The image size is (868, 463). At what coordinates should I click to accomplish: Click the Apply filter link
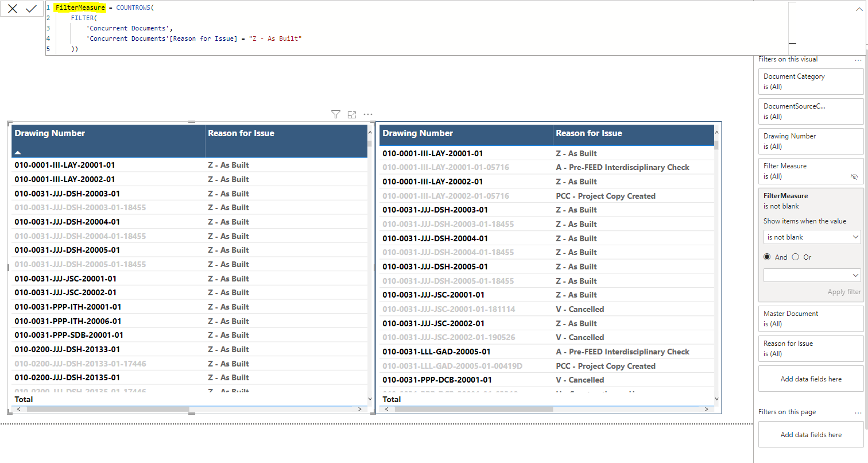tap(844, 292)
